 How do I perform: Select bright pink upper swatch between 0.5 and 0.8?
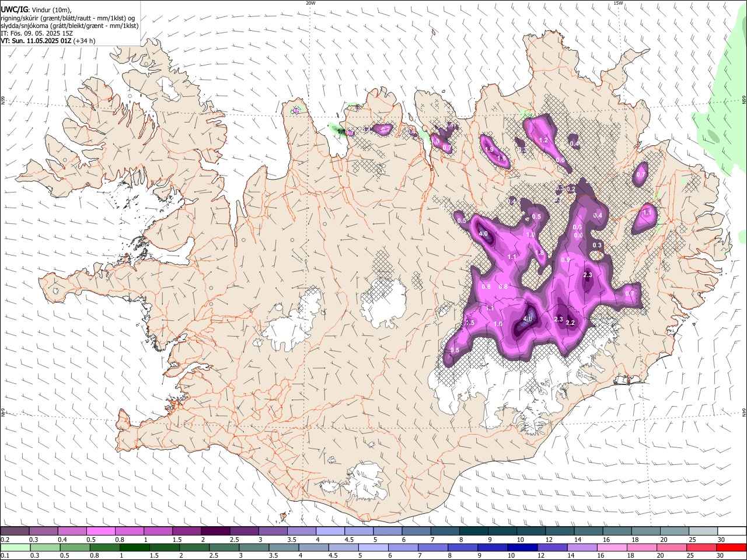100,531
